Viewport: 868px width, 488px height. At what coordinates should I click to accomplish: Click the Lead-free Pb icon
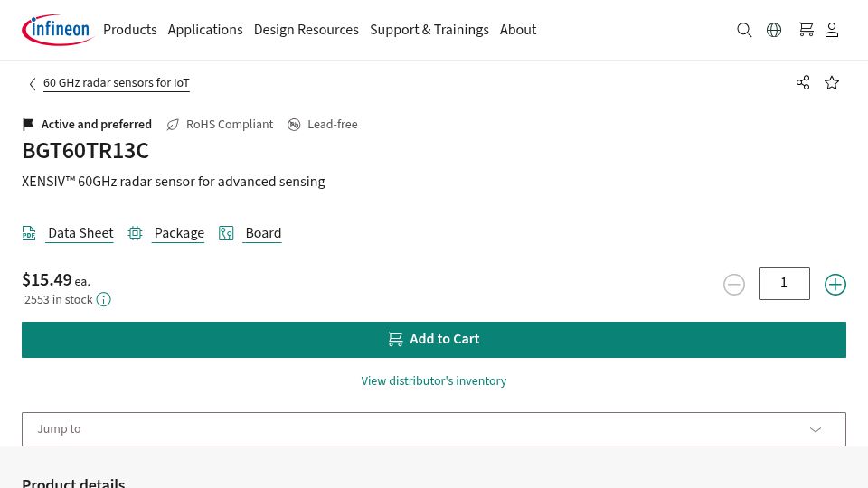294,125
